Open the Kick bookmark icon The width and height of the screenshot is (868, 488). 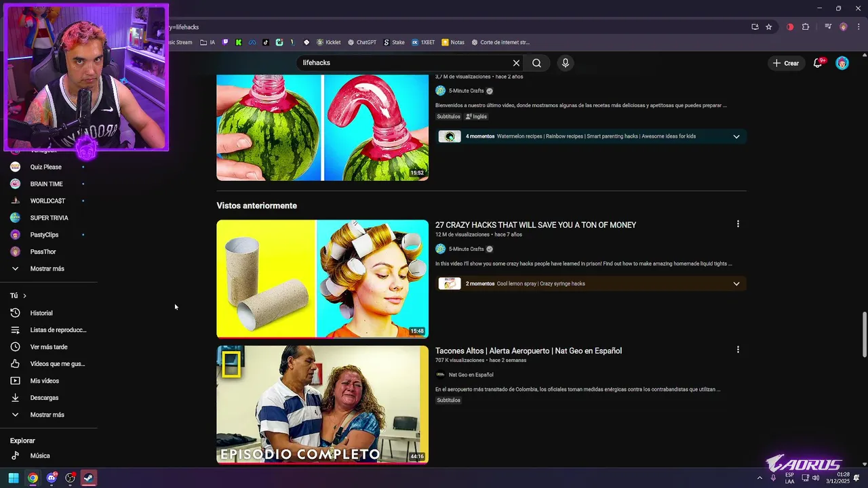[x=239, y=42]
